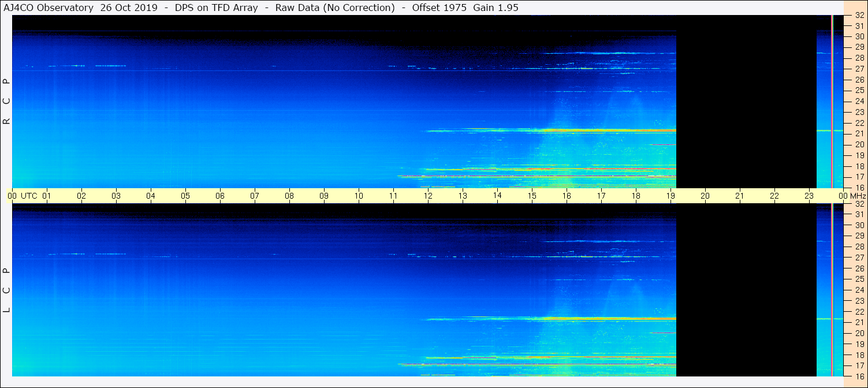Click the 06 hour mark on UTC axis
The height and width of the screenshot is (388, 868).
[220, 196]
